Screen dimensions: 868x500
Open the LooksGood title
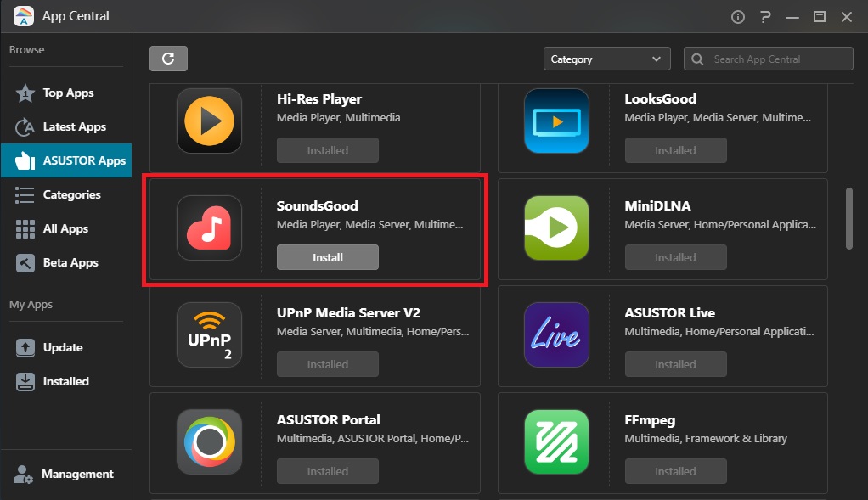pos(661,99)
